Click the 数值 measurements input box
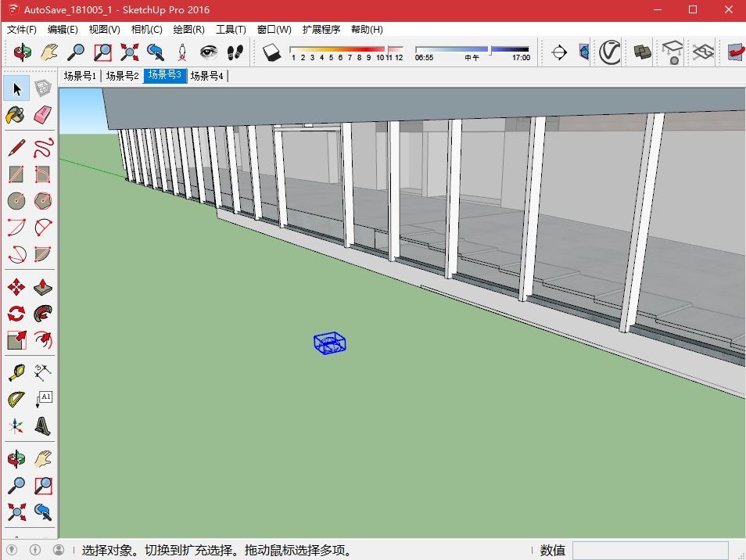This screenshot has height=560, width=746. click(x=650, y=551)
